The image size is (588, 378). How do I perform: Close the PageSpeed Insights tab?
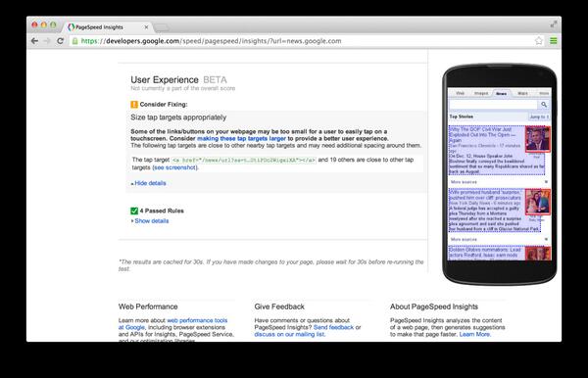tap(146, 27)
